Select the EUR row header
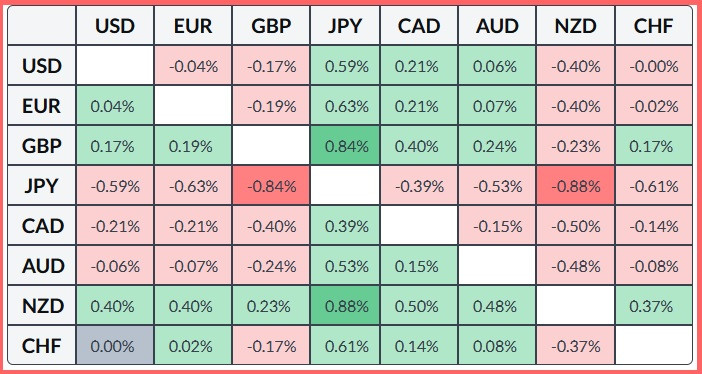 (x=42, y=106)
